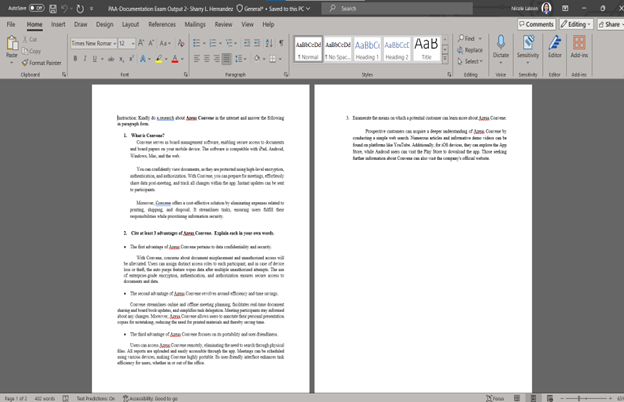This screenshot has width=624, height=402.
Task: Toggle Show/Hide paragraph marks
Action: pyautogui.click(x=281, y=43)
